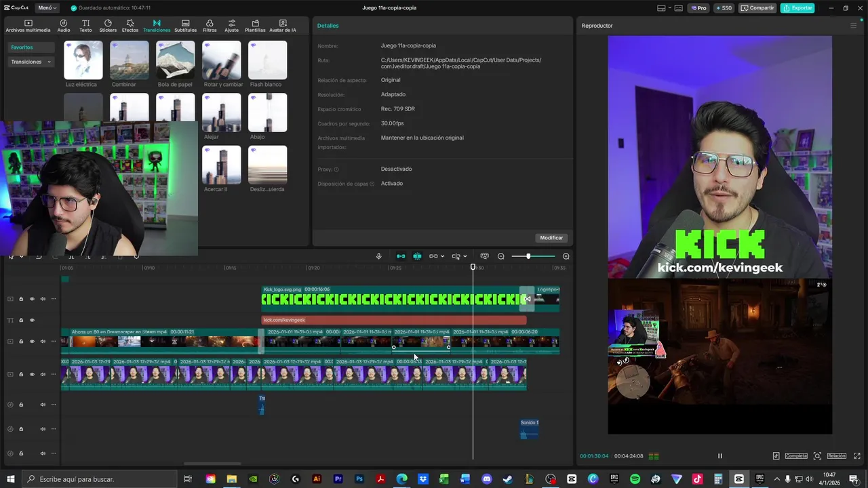Expand the Transiciones category in sidebar

click(x=31, y=62)
